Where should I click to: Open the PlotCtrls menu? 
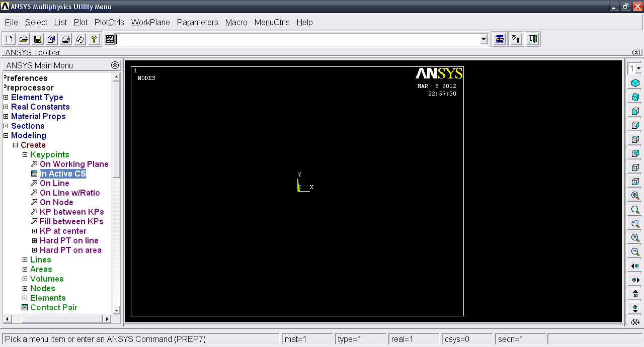click(x=109, y=22)
